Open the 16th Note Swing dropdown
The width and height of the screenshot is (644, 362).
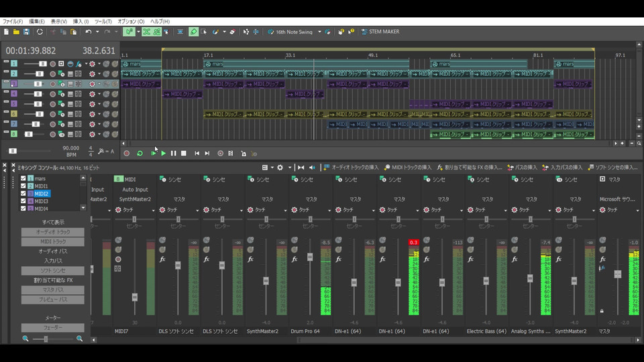click(x=319, y=32)
